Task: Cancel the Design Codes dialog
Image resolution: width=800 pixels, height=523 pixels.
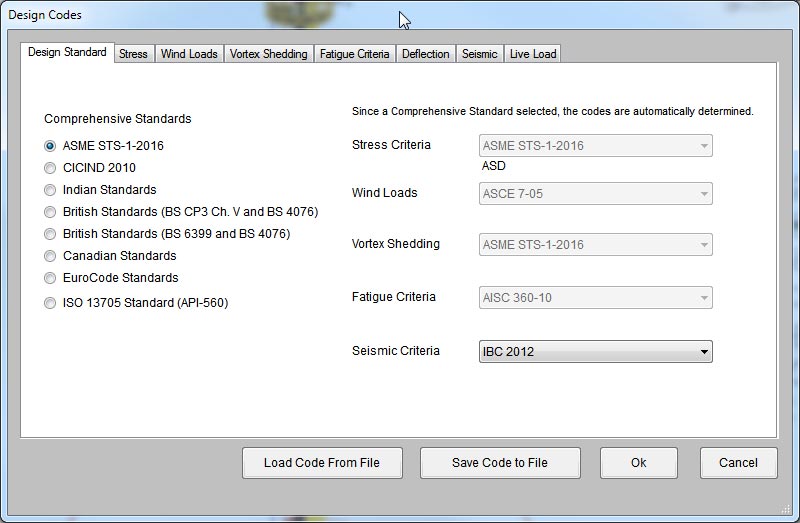Action: click(738, 463)
